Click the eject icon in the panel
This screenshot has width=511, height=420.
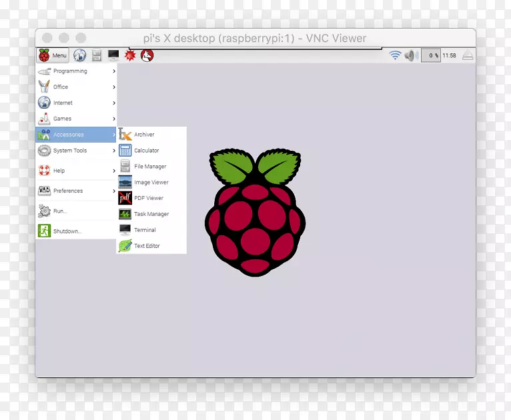468,55
